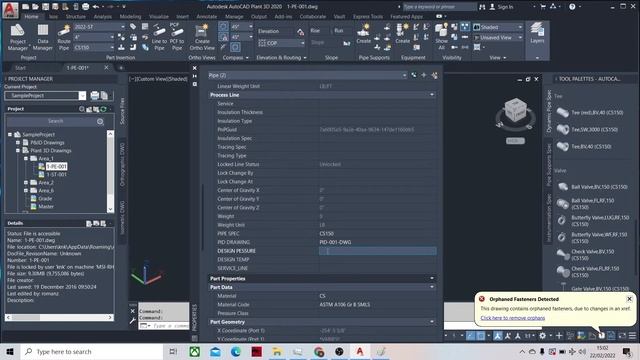The image size is (640, 360).
Task: Open the Data Manager tool
Action: (42, 37)
